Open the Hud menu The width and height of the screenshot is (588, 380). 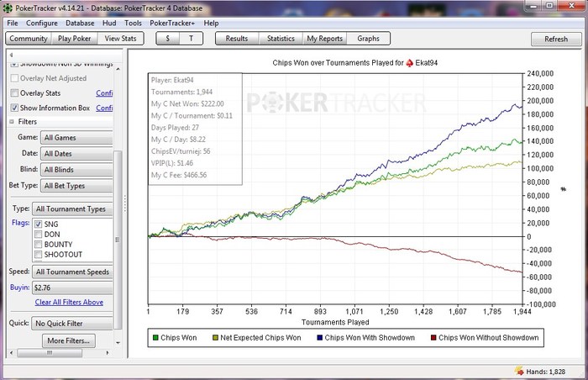click(x=109, y=23)
